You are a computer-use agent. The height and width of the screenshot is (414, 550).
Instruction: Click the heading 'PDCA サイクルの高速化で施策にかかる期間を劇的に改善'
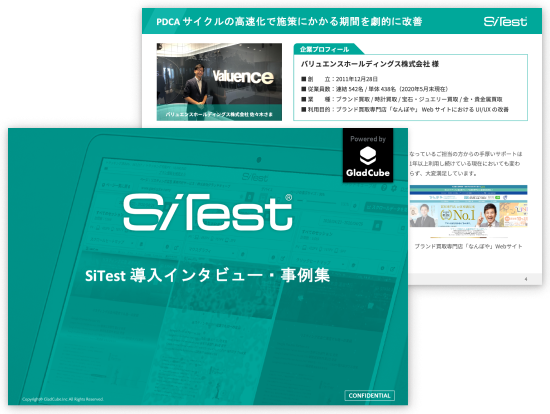click(x=289, y=22)
